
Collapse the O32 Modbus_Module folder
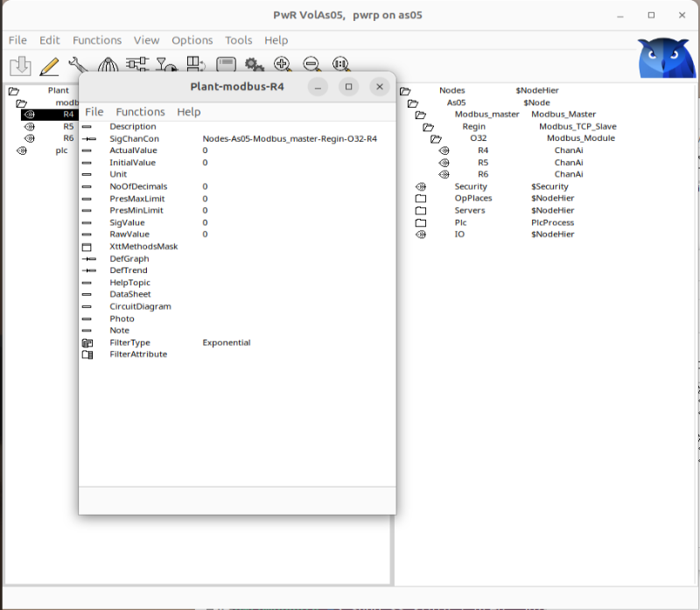coord(436,139)
